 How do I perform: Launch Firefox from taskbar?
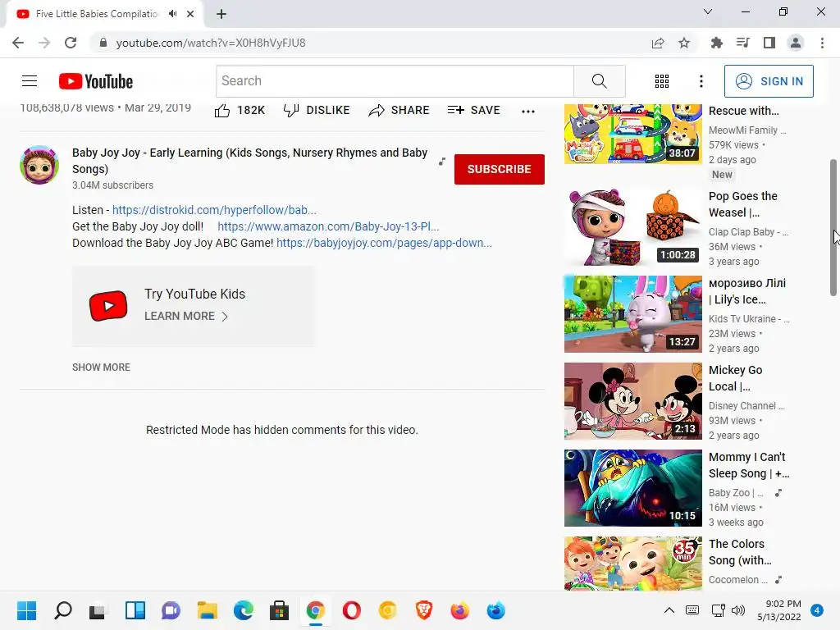pyautogui.click(x=459, y=610)
